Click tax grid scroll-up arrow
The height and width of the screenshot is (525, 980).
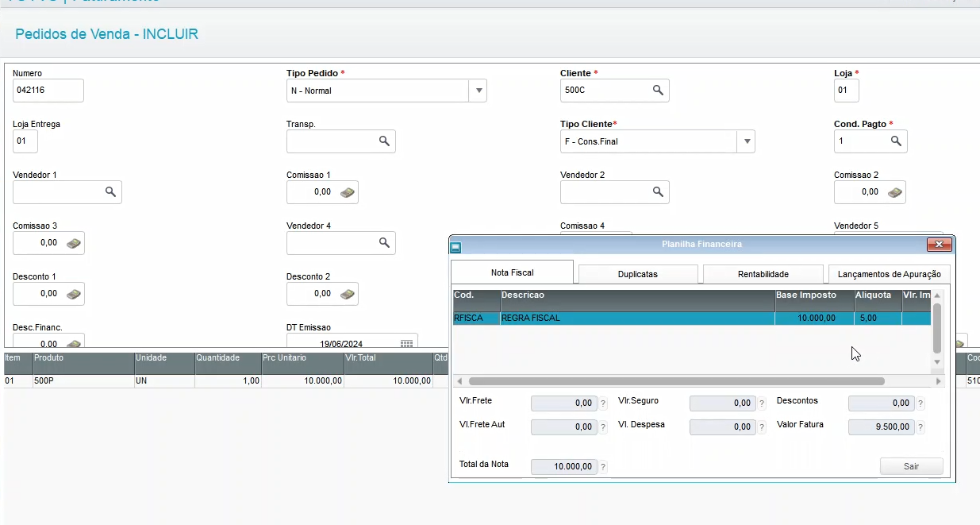pyautogui.click(x=937, y=295)
